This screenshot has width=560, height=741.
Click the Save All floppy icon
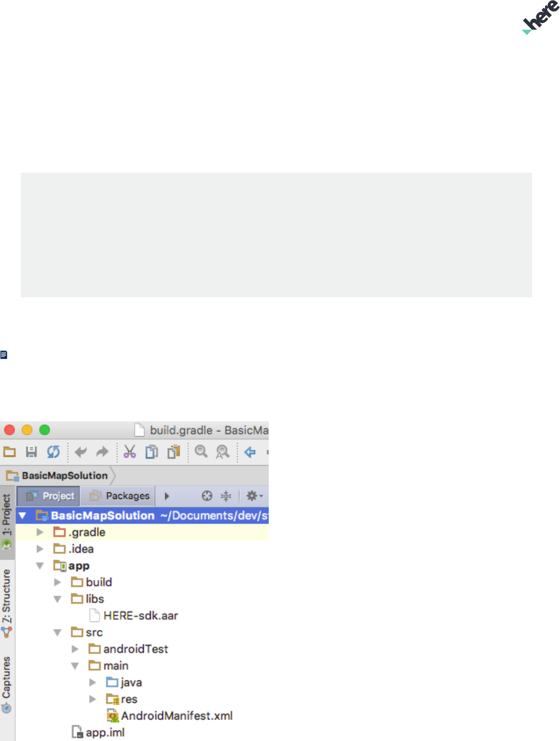click(32, 452)
